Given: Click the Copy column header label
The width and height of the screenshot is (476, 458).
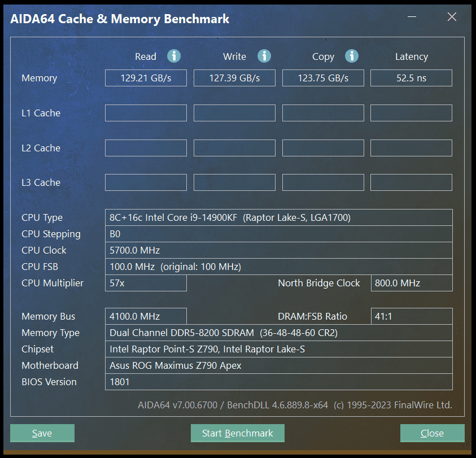Looking at the screenshot, I should click(x=324, y=57).
